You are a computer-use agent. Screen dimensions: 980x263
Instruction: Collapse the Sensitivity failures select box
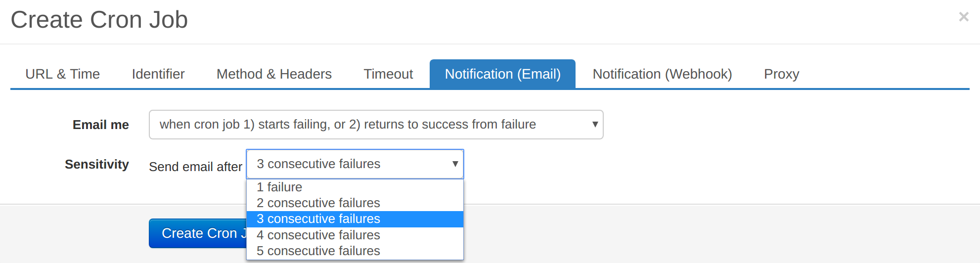pyautogui.click(x=355, y=164)
